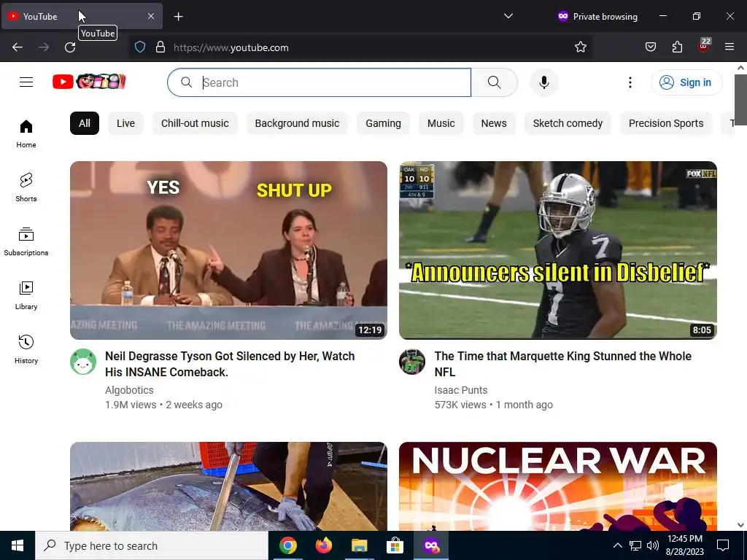This screenshot has width=747, height=560.
Task: Click the site security padlock icon
Action: [x=160, y=47]
